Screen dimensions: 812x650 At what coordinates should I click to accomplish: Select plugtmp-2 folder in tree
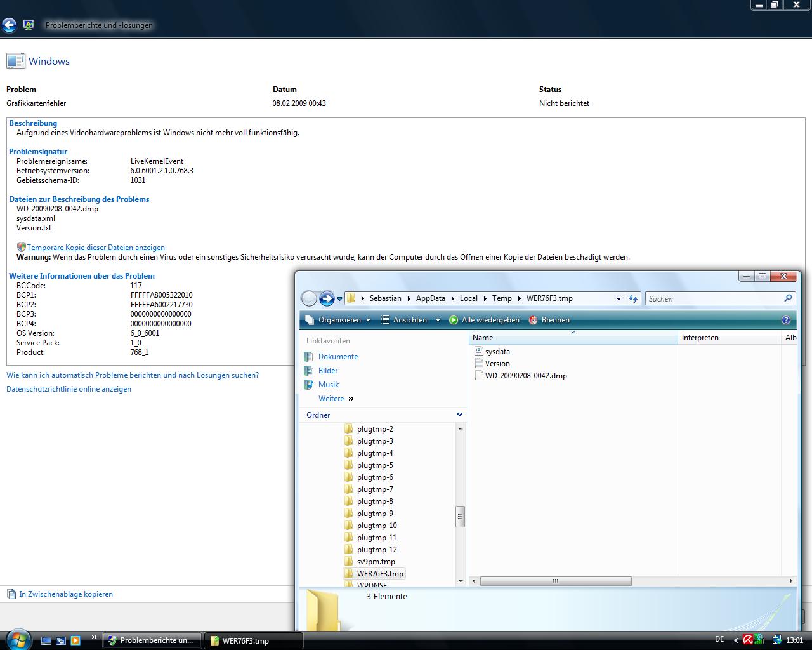tap(375, 429)
